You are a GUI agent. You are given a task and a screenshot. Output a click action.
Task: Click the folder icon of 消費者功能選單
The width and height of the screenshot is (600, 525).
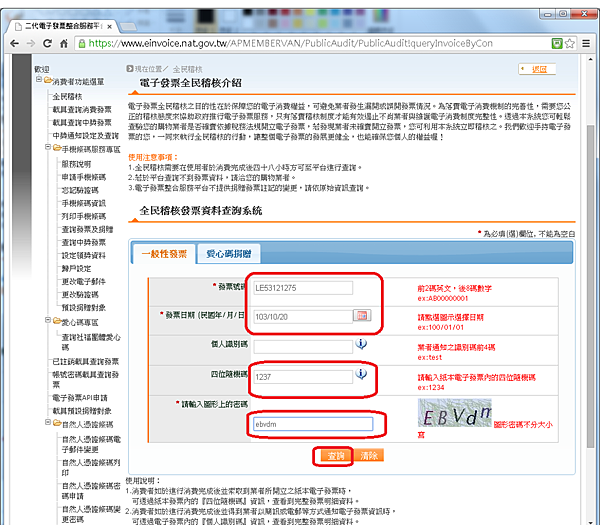[48, 80]
